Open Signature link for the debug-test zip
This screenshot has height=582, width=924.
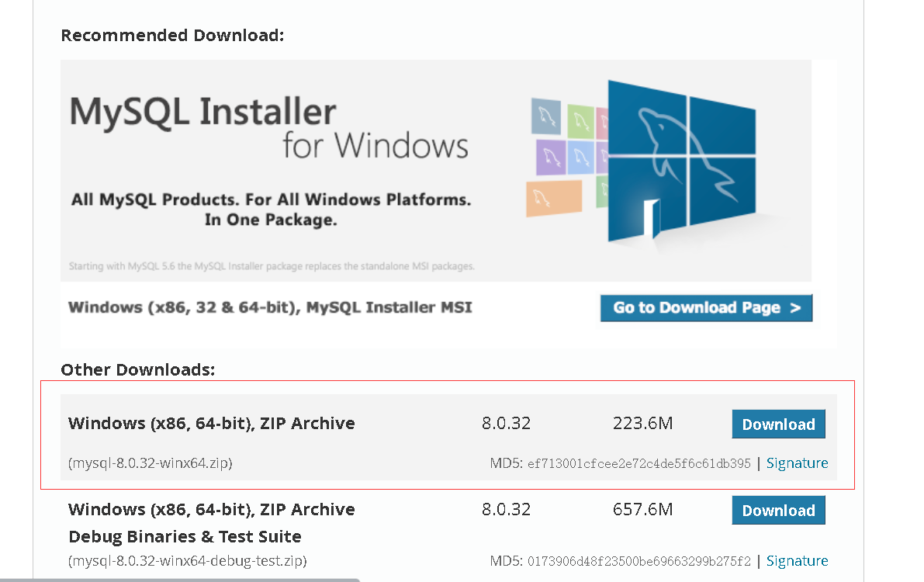[x=797, y=561]
